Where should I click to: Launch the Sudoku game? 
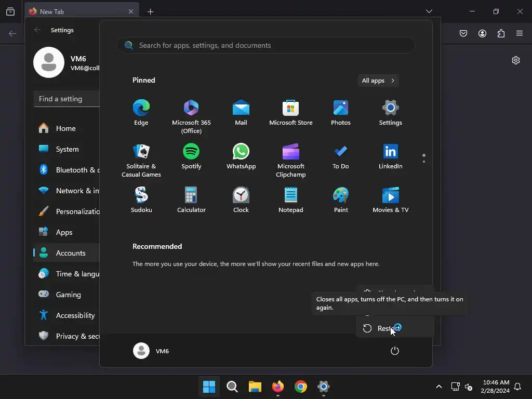pos(141,200)
